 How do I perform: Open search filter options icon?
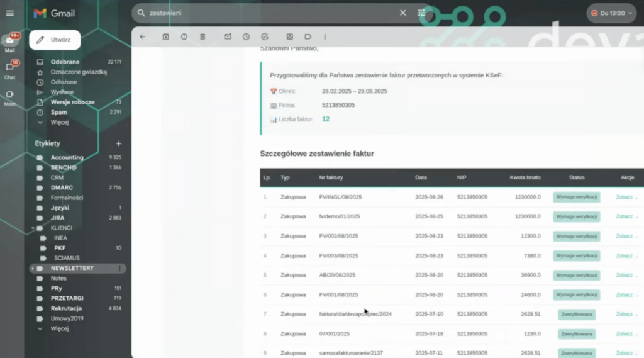point(421,13)
